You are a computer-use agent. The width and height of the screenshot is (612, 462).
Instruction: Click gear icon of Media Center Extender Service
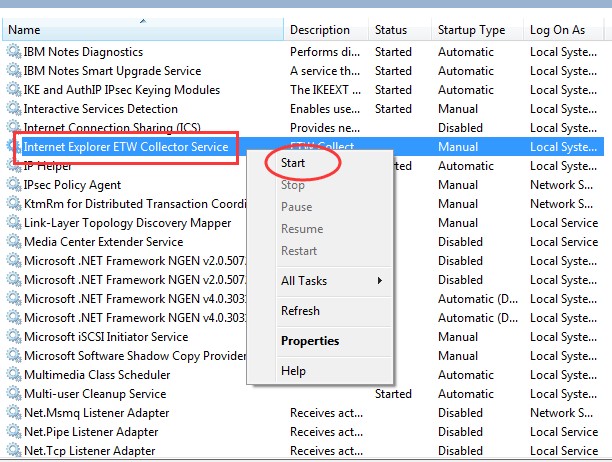tap(14, 242)
